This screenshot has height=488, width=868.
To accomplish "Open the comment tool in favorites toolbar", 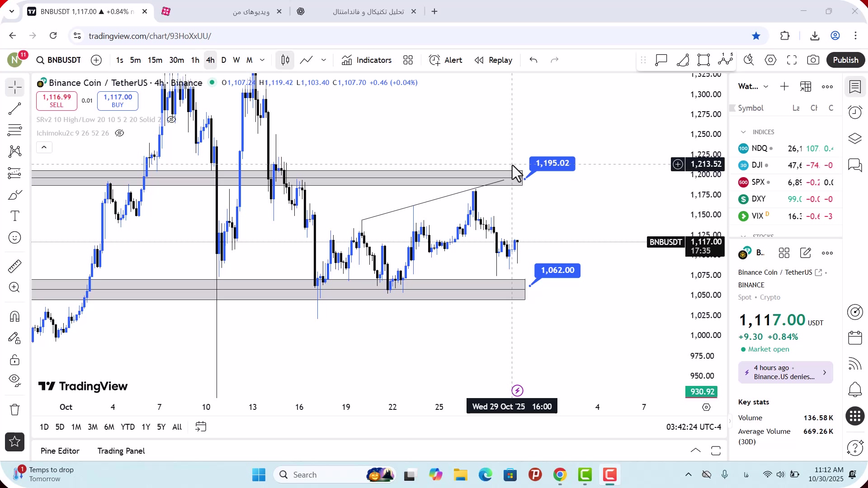I will pyautogui.click(x=661, y=60).
